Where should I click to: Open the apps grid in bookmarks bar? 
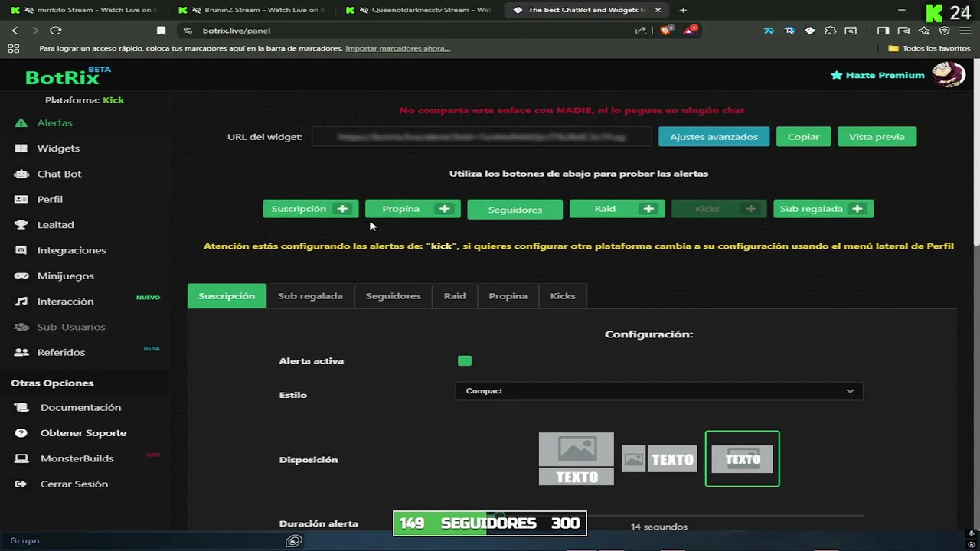[x=13, y=48]
